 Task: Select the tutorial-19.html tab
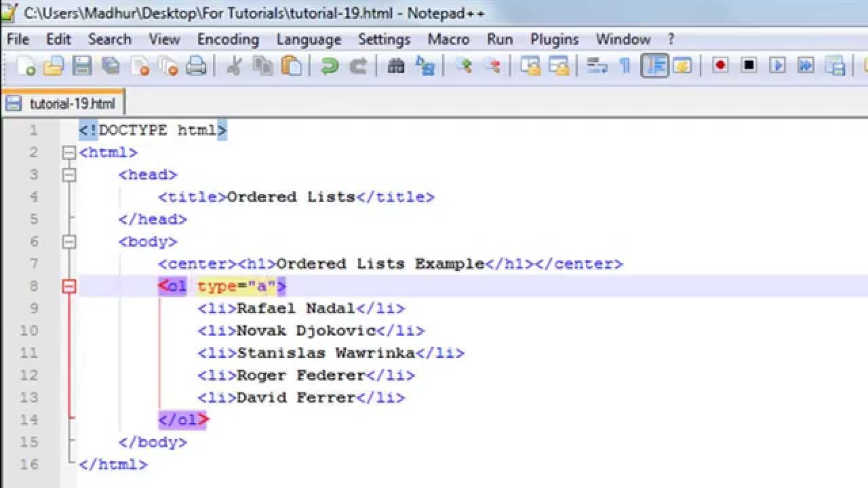click(x=63, y=104)
